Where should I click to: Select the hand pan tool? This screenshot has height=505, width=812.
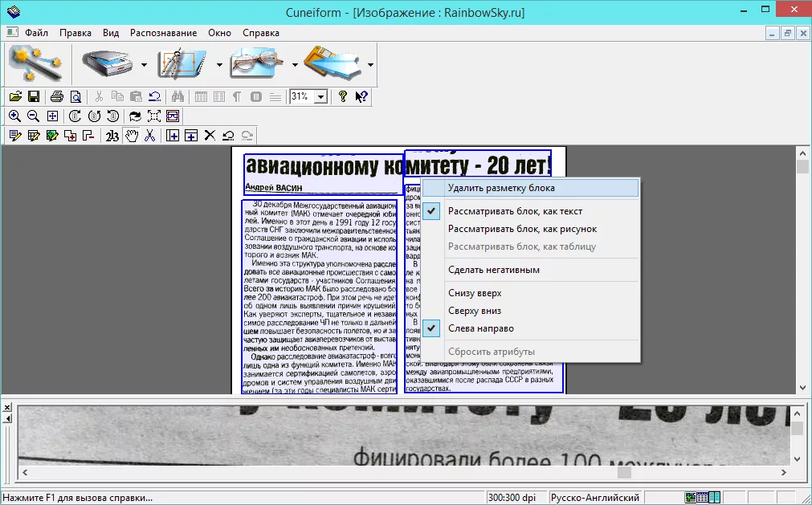[x=131, y=136]
